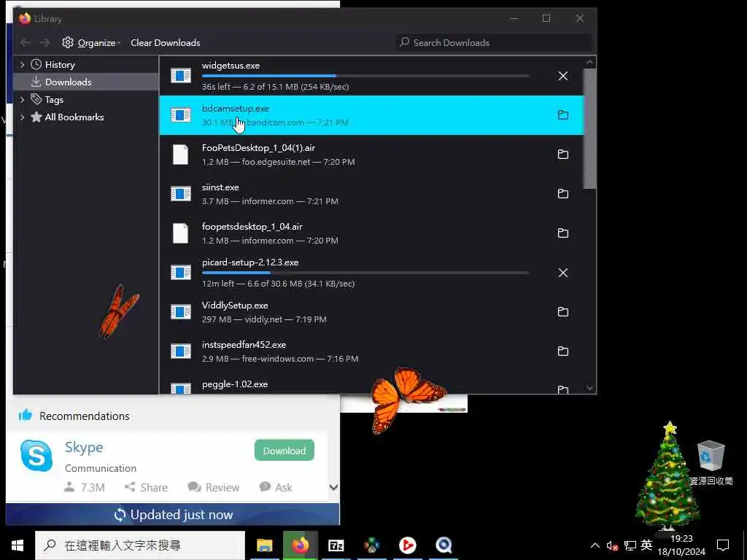
Task: Click the muted volume tray icon
Action: pos(612,545)
